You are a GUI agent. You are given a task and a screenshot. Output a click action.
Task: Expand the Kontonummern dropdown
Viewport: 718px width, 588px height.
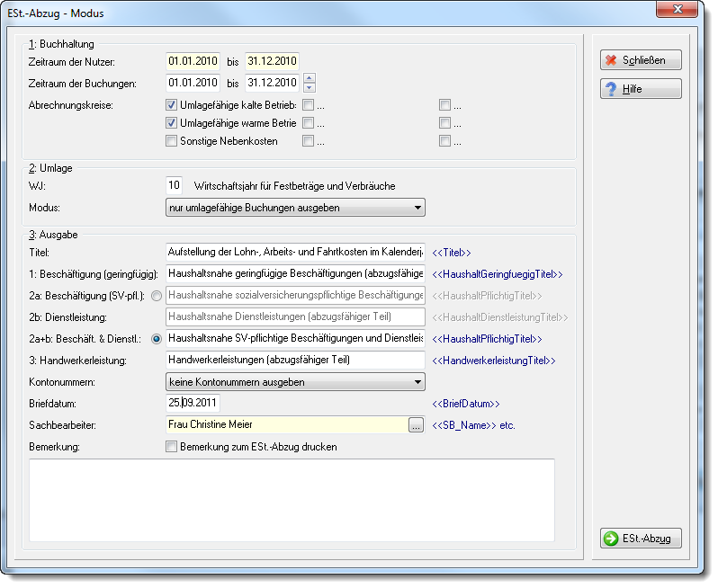coord(295,382)
